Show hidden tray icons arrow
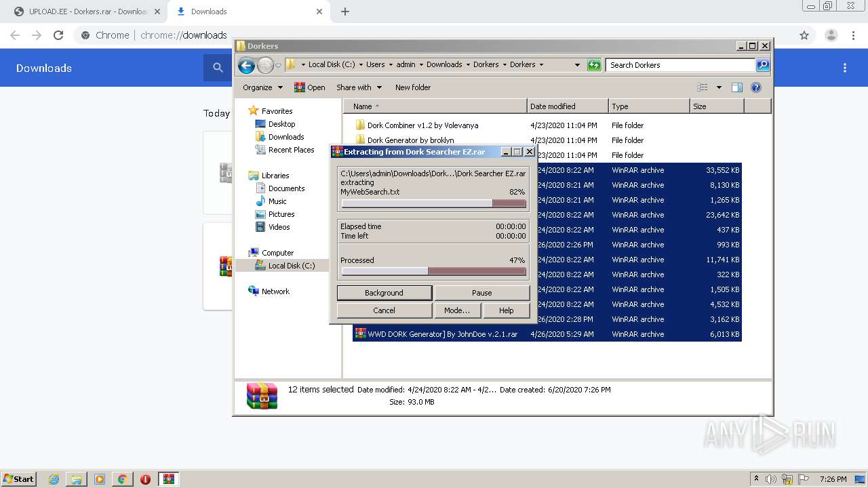 point(757,479)
